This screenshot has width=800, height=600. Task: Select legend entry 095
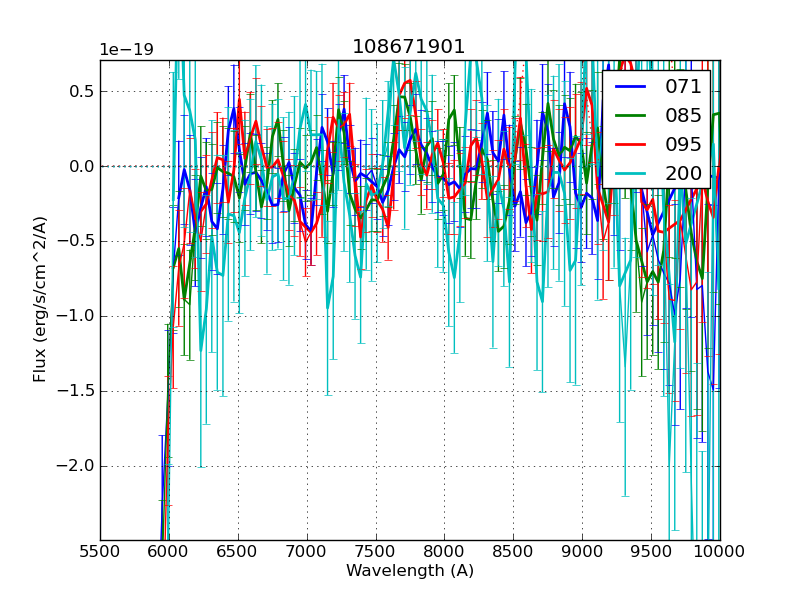pos(683,144)
